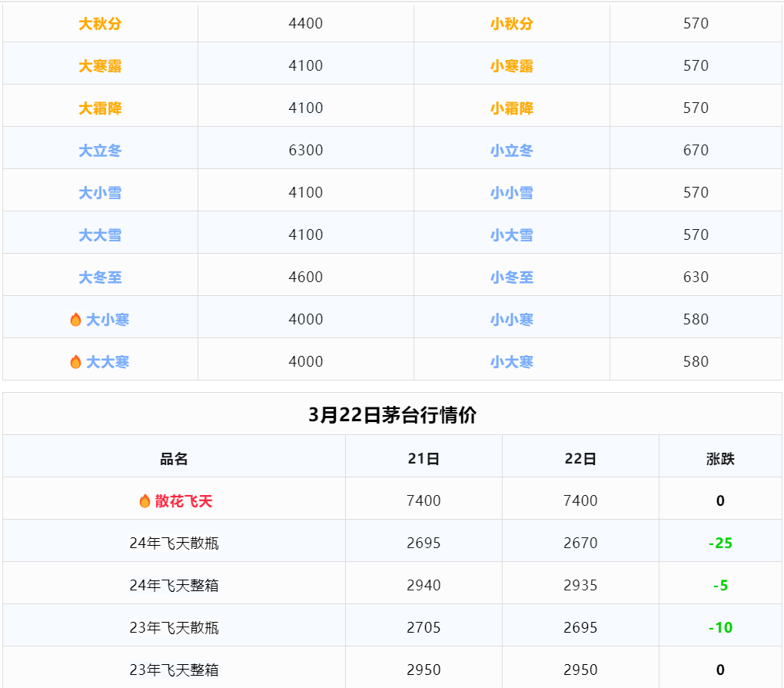
Task: Click the 小大寒 price 580
Action: point(696,361)
